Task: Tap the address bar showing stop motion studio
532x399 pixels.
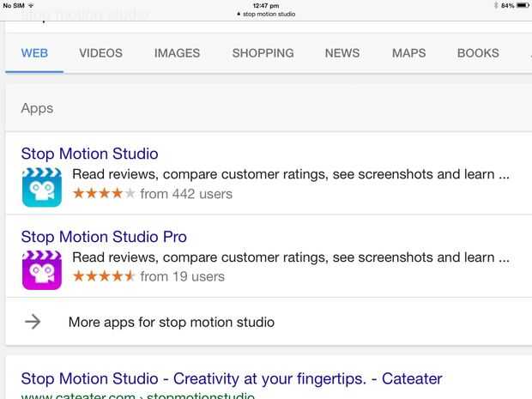Action: pos(266,15)
